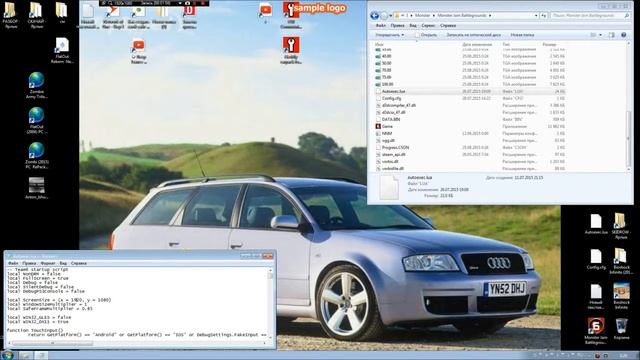
Task: Open the Explorer recent locations dropdown arrow
Action: coord(391,16)
